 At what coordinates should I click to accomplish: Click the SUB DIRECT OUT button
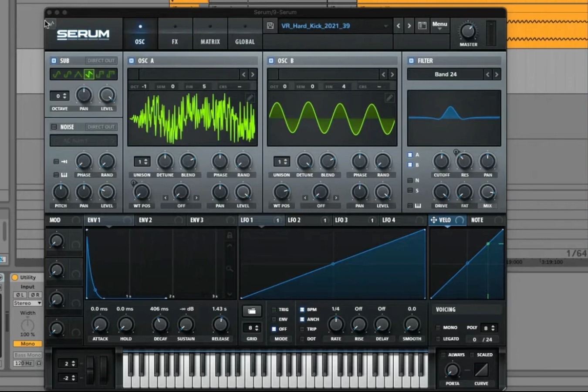[x=101, y=61]
